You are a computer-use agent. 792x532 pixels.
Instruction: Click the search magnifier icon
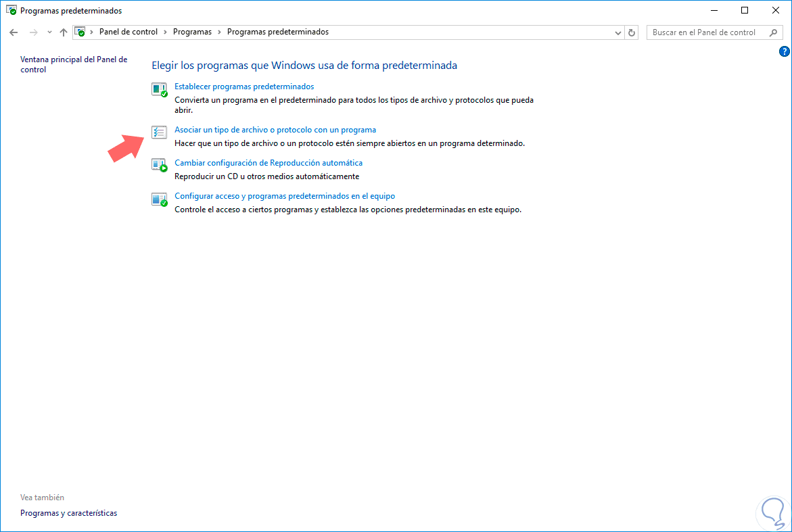click(x=773, y=32)
